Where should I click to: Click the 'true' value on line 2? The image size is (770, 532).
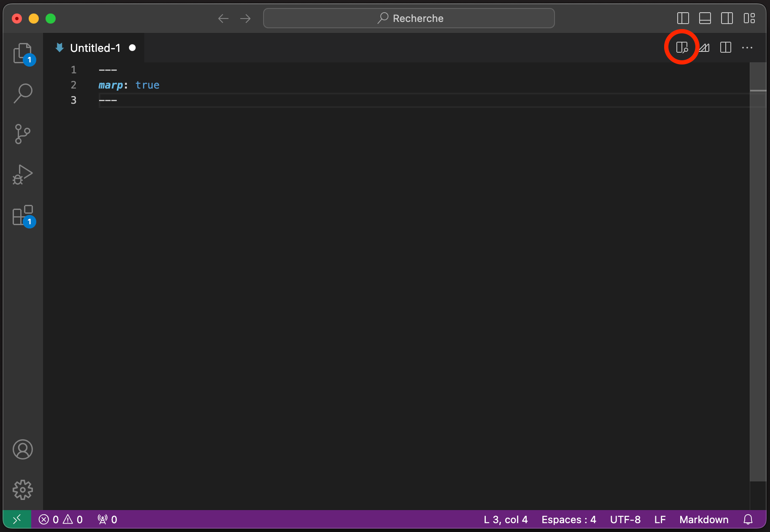click(147, 85)
